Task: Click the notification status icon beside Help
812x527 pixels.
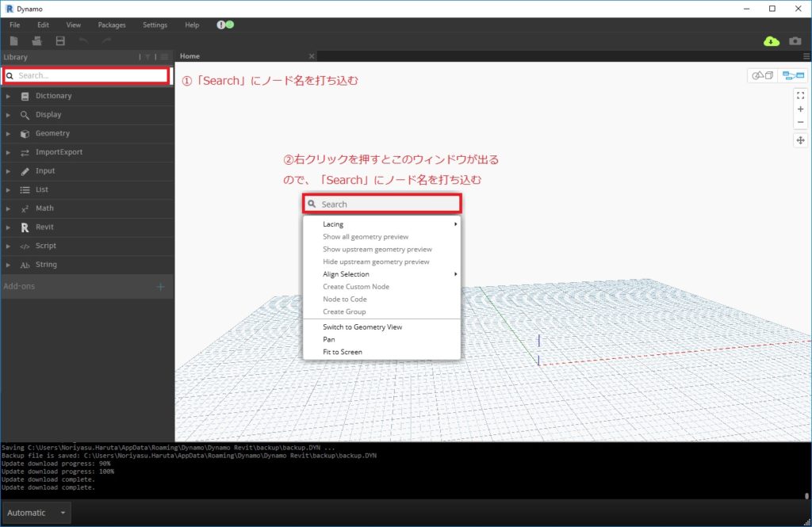Action: pos(225,25)
